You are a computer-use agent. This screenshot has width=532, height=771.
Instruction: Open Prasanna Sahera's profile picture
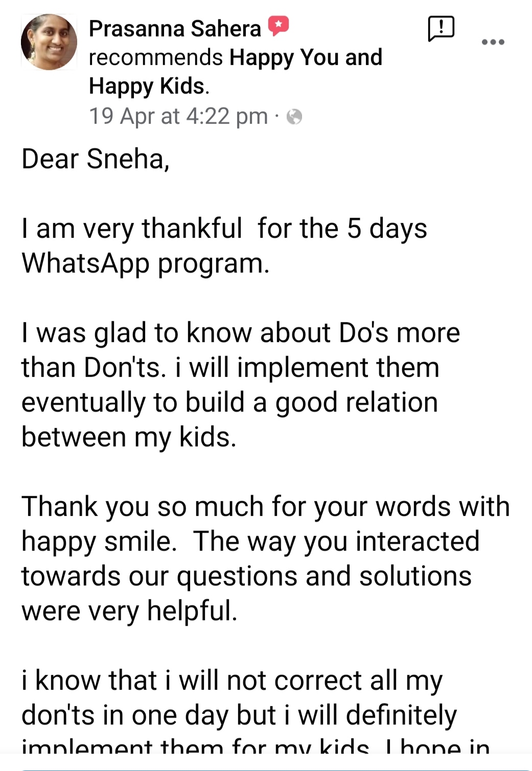click(49, 42)
